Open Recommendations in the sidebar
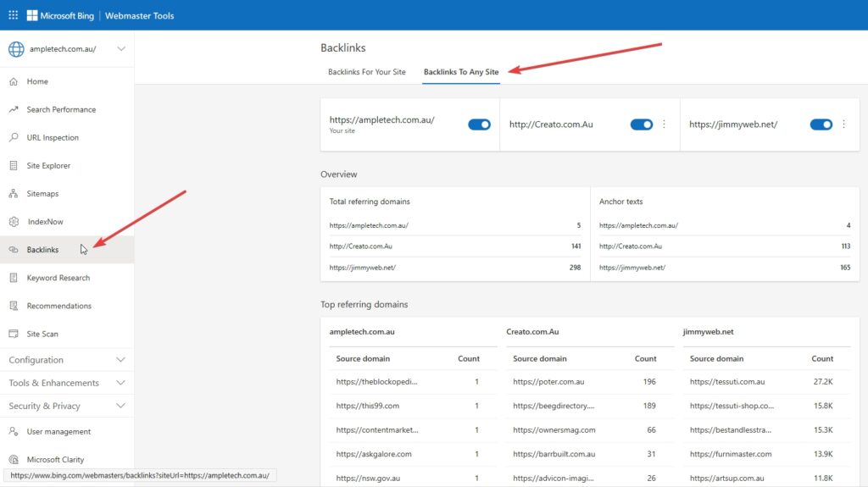The width and height of the screenshot is (868, 487). click(x=58, y=306)
